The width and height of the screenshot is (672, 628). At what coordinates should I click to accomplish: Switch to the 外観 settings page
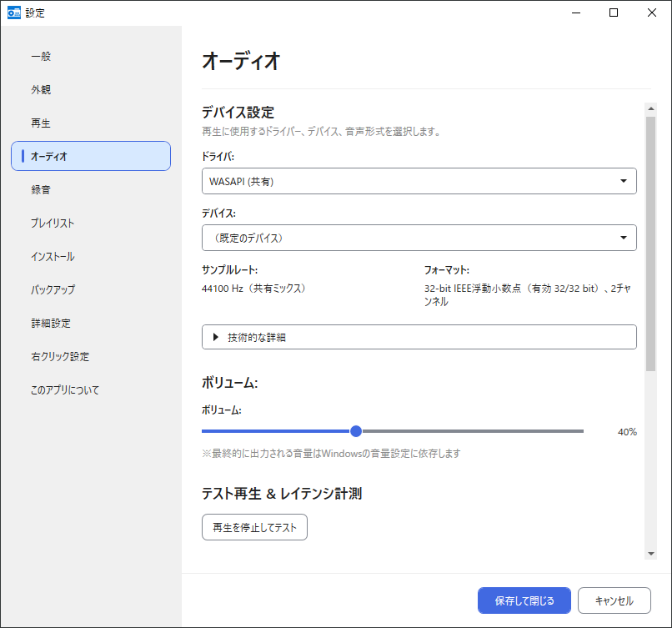(90, 89)
